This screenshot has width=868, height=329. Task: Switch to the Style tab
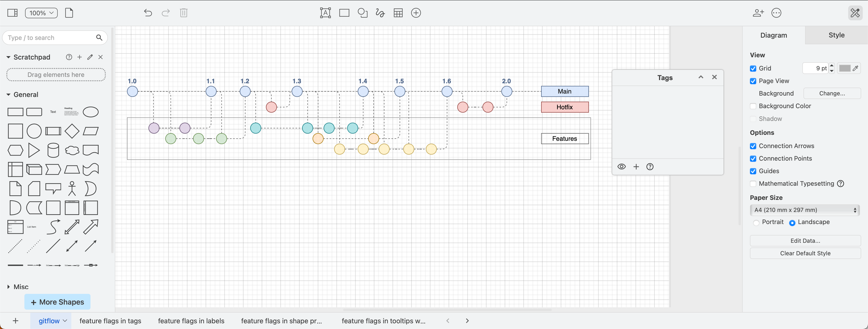tap(837, 35)
